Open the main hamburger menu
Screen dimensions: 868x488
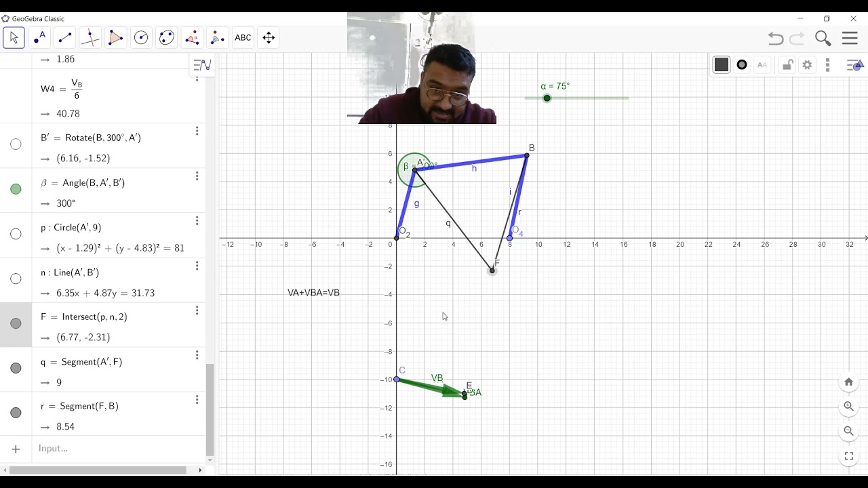(850, 39)
